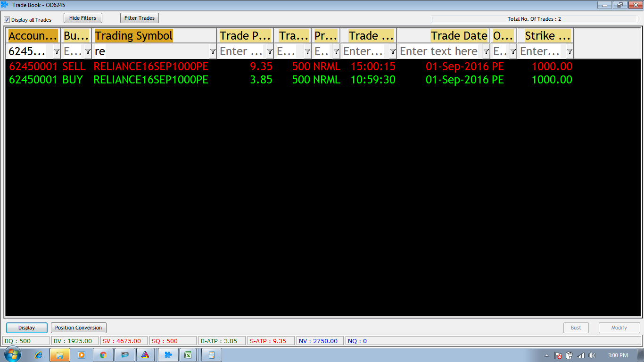Open the trading terminal puzzle-piece taskbar icon
The width and height of the screenshot is (644, 362).
coord(168,355)
